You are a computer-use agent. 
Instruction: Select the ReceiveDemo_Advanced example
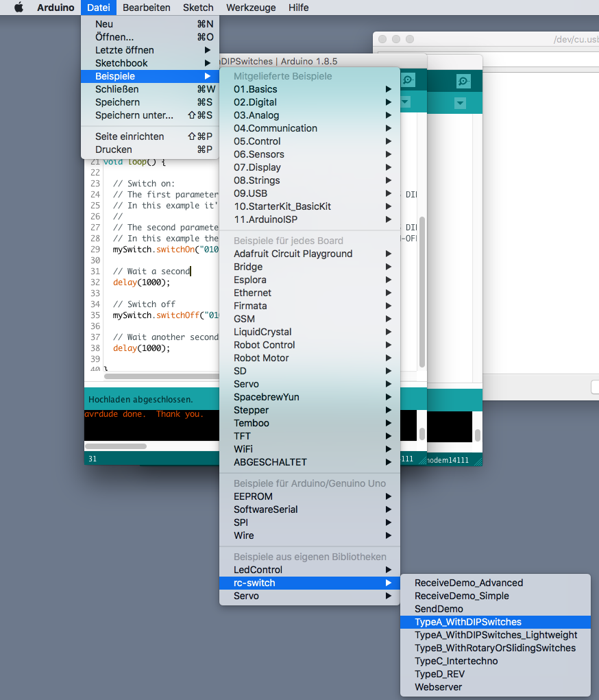(469, 583)
